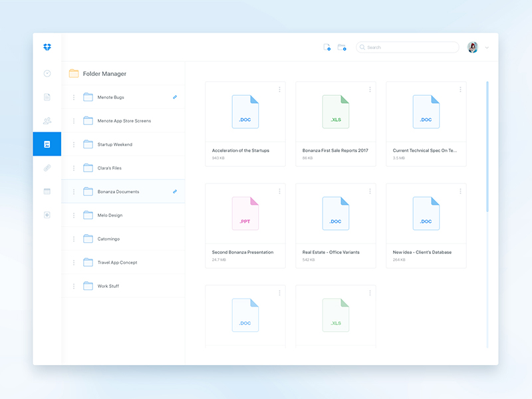This screenshot has height=399, width=532.
Task: Open the Melo Design folder
Action: (x=110, y=215)
